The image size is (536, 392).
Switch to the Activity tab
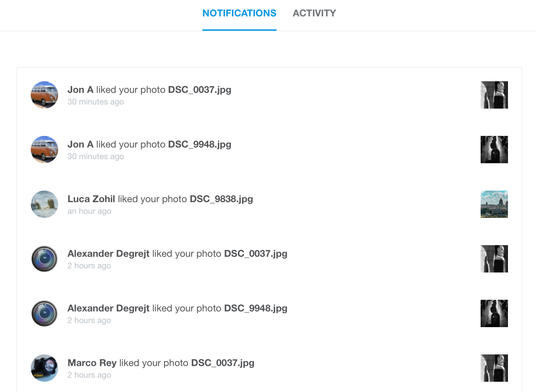(x=314, y=13)
